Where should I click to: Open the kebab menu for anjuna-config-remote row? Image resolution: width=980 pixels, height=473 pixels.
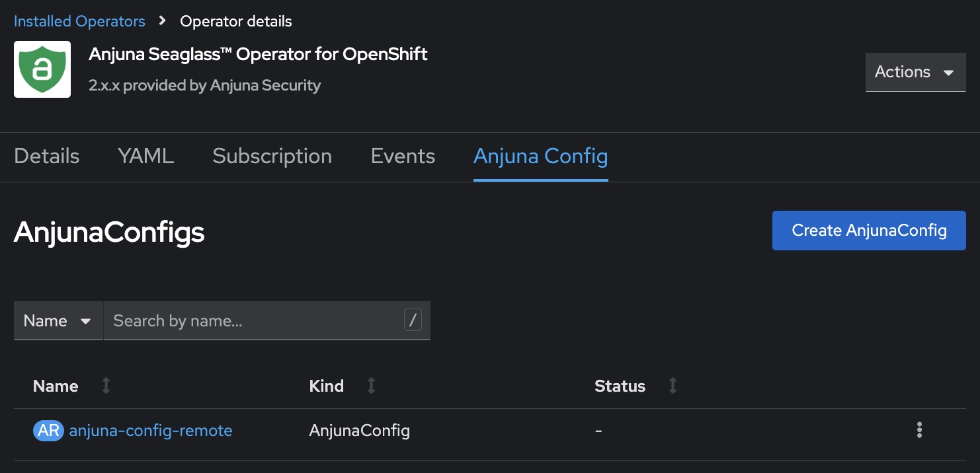919,430
